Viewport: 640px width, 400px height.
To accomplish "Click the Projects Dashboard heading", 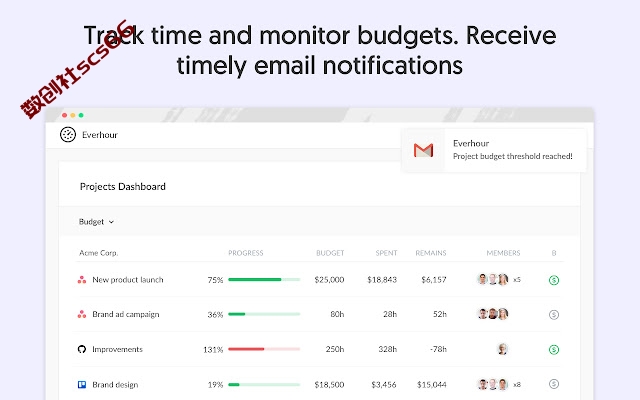I will [x=123, y=187].
